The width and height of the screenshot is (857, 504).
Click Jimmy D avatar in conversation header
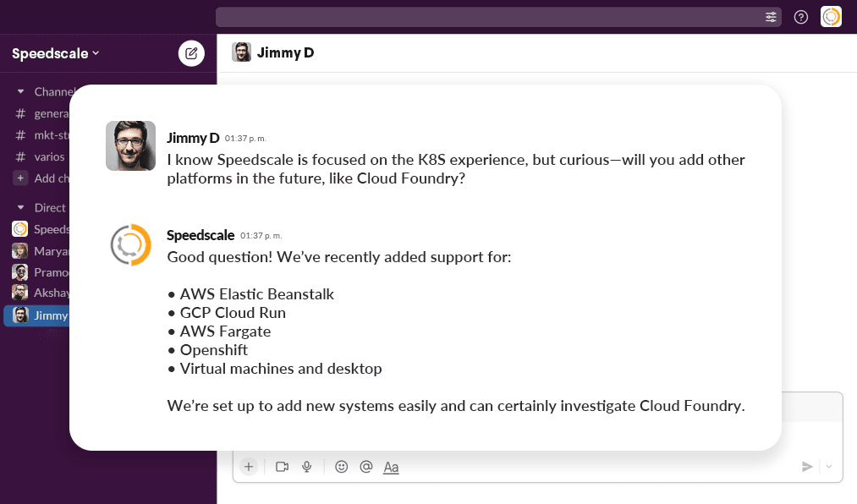[x=241, y=52]
